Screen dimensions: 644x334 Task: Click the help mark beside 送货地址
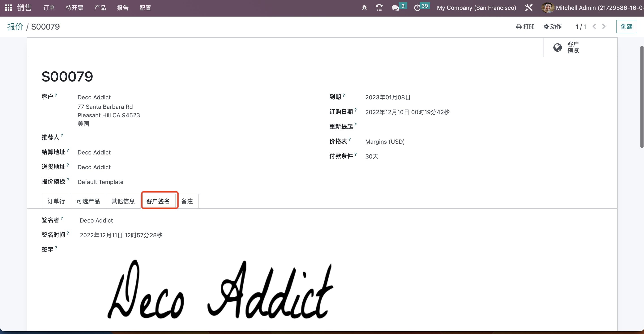pyautogui.click(x=68, y=165)
